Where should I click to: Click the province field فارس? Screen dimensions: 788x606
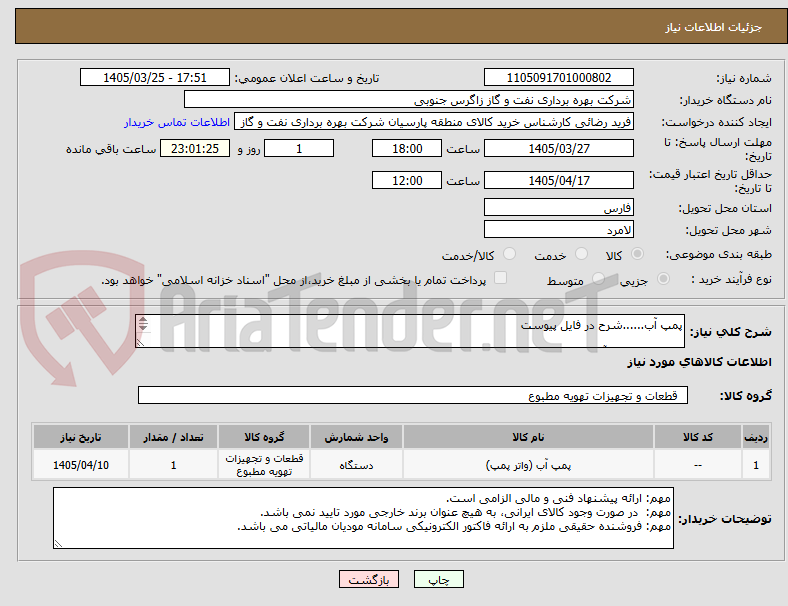(559, 208)
